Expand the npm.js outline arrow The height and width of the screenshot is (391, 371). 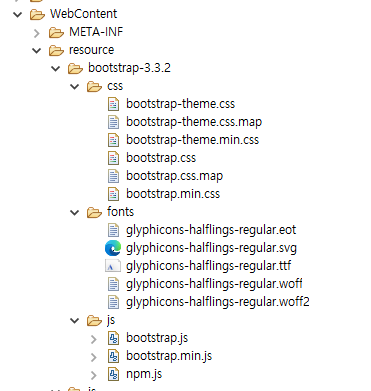pyautogui.click(x=94, y=375)
